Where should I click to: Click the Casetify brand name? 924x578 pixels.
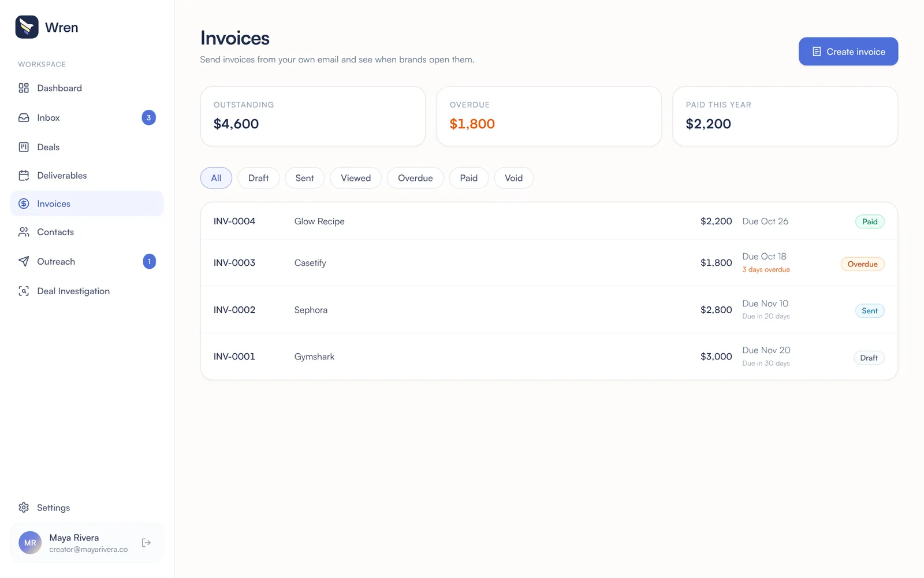[x=310, y=263]
